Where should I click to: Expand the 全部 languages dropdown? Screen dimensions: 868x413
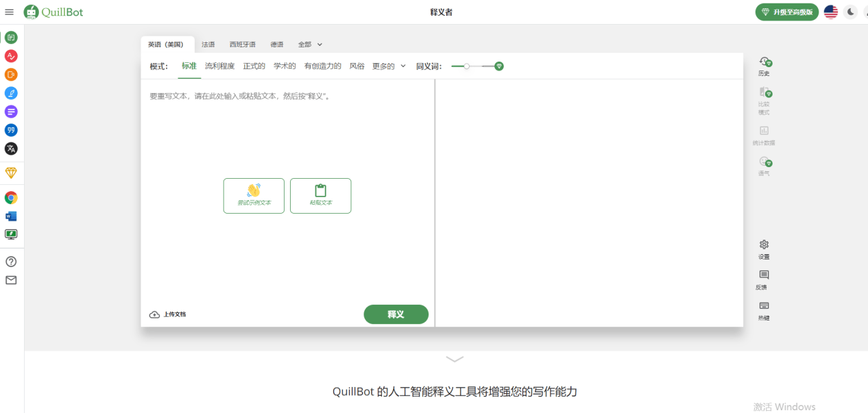(310, 45)
